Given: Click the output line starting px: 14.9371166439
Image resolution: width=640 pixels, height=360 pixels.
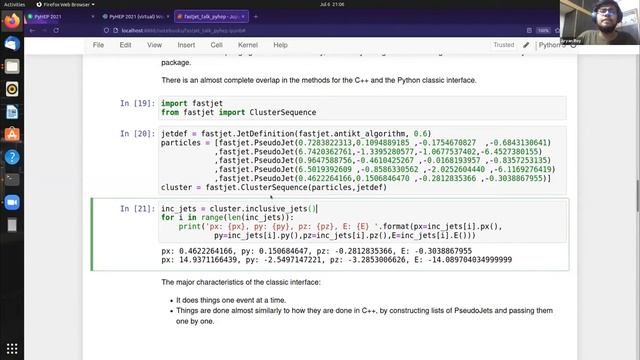Looking at the screenshot, I should 336,260.
